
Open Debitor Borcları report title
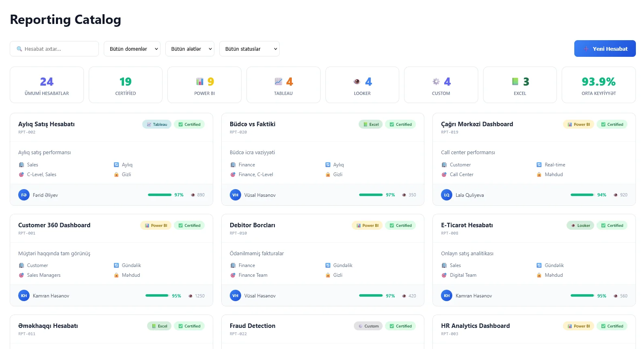[x=252, y=225]
